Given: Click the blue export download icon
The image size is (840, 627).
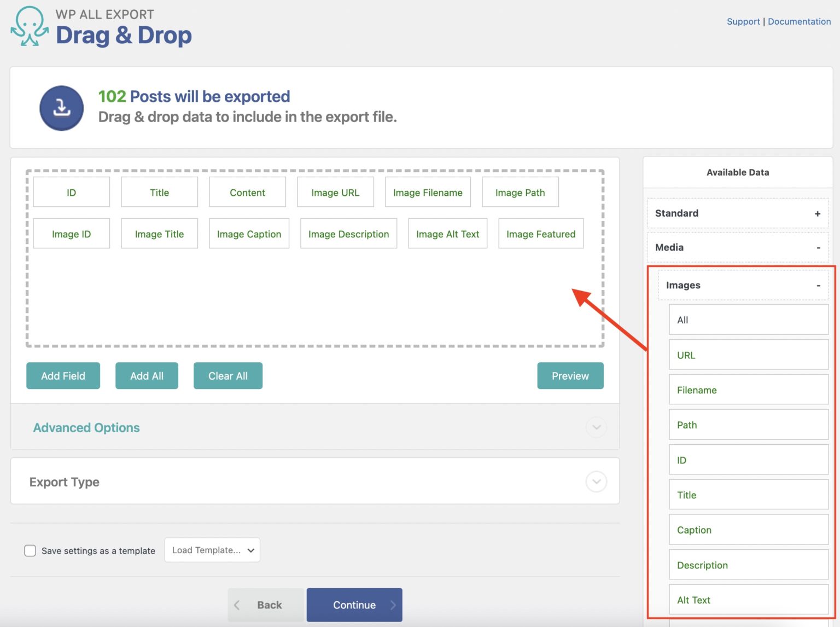Looking at the screenshot, I should [x=61, y=108].
